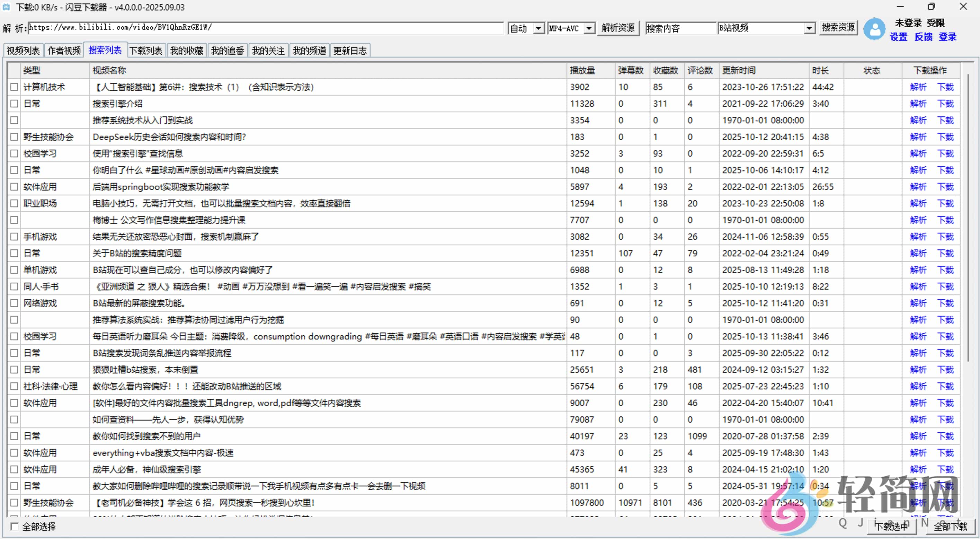The width and height of the screenshot is (980, 539).
Task: Check the 全部选择 checkbox at bottom
Action: (x=15, y=527)
